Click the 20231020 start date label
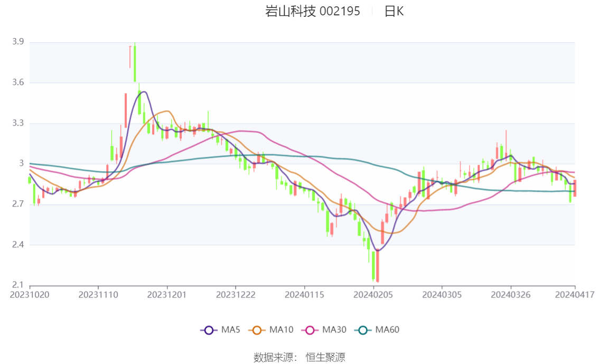Viewport: 599px width, 364px height. point(30,294)
